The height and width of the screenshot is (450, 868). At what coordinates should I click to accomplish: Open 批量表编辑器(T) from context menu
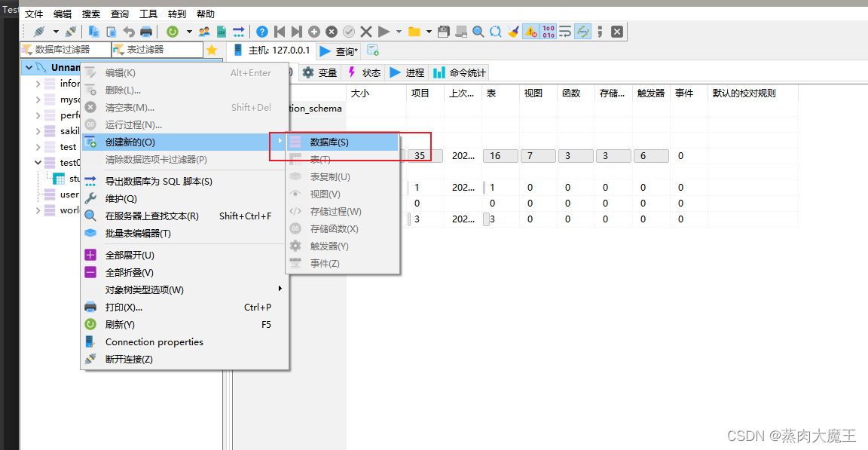[x=185, y=234]
